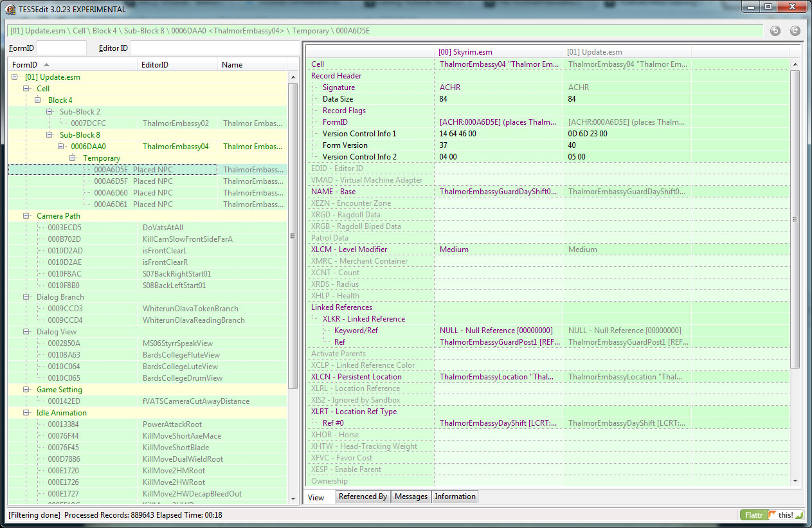Click the FormID column sort arrow

pyautogui.click(x=46, y=65)
